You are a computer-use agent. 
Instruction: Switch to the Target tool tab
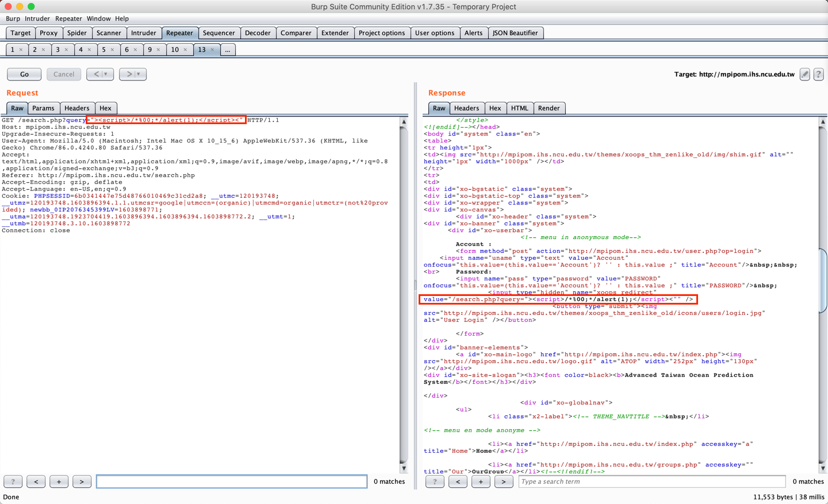point(21,33)
